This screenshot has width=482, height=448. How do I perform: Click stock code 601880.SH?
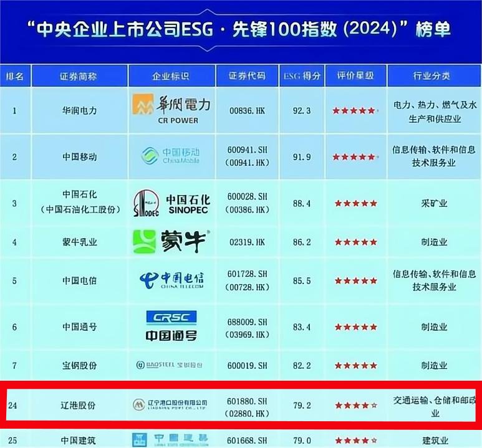point(247,401)
